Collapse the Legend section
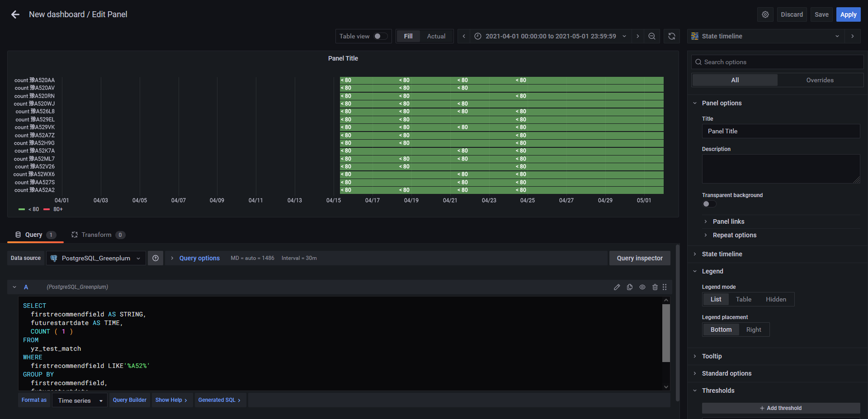 coord(712,271)
